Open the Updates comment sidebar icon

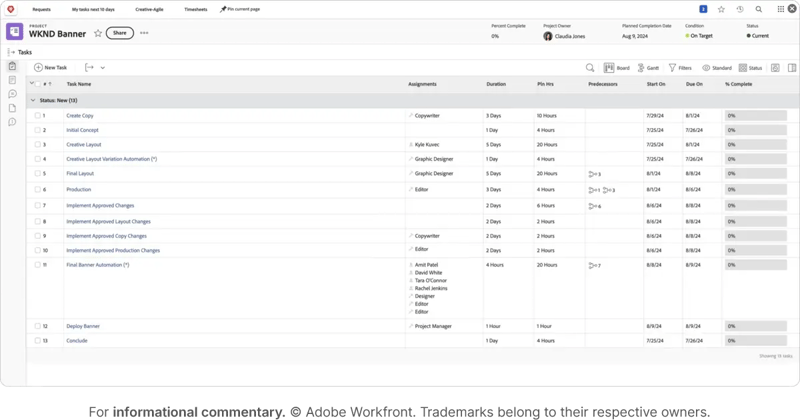(x=12, y=94)
